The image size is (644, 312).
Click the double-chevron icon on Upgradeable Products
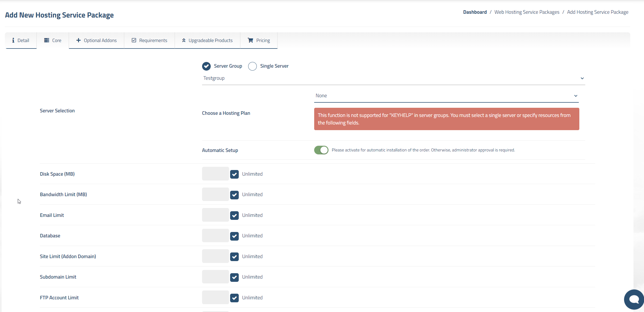coord(184,40)
